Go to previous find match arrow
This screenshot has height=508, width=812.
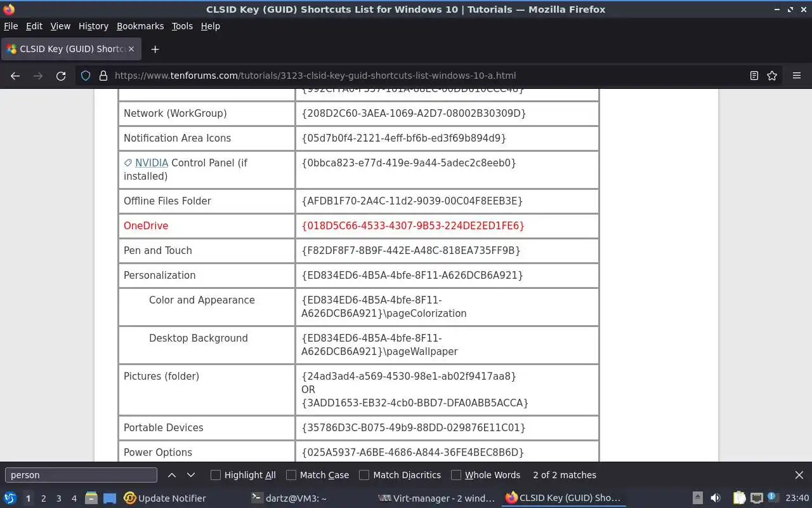(x=172, y=475)
